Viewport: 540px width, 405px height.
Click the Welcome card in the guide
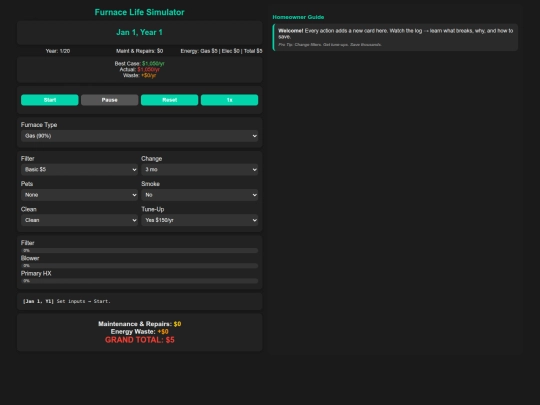(395, 37)
